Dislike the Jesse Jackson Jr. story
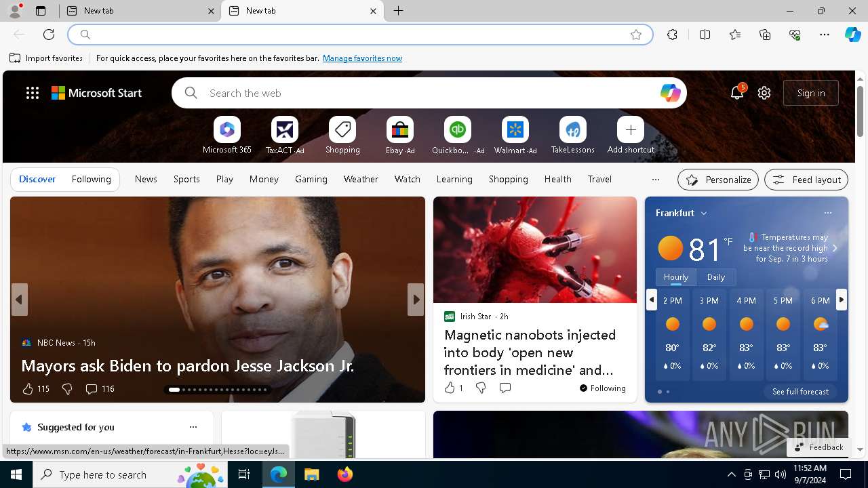Image resolution: width=868 pixels, height=488 pixels. [67, 389]
